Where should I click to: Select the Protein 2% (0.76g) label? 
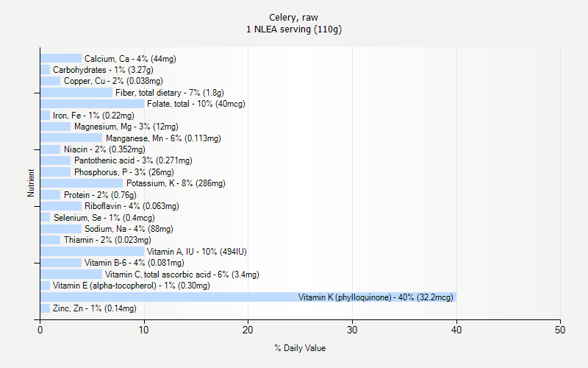pyautogui.click(x=100, y=195)
